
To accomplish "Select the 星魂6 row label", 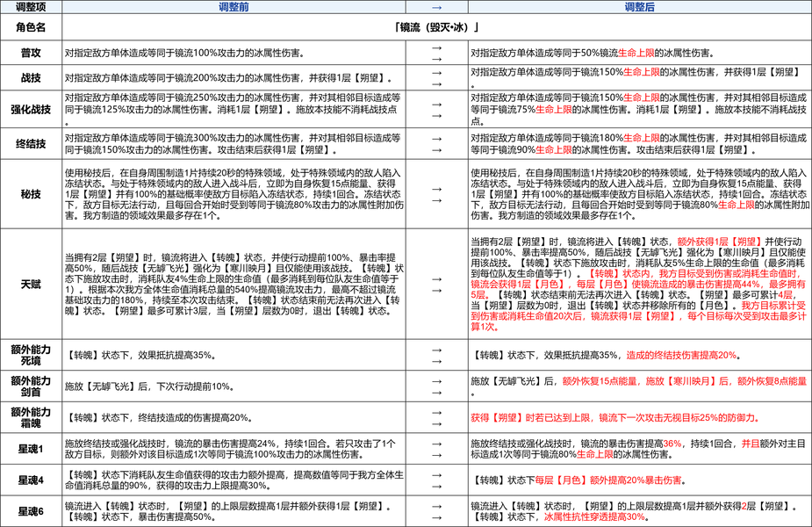I will pos(32,511).
